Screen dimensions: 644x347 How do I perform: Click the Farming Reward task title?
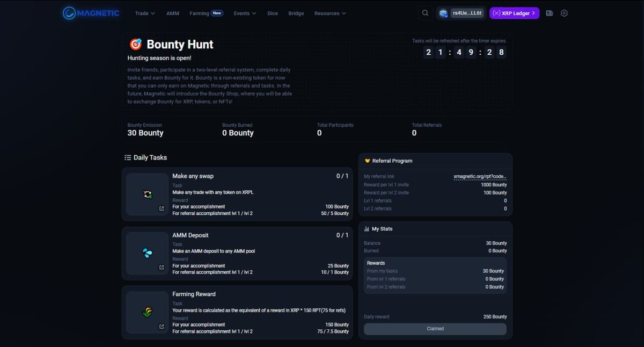click(x=194, y=294)
